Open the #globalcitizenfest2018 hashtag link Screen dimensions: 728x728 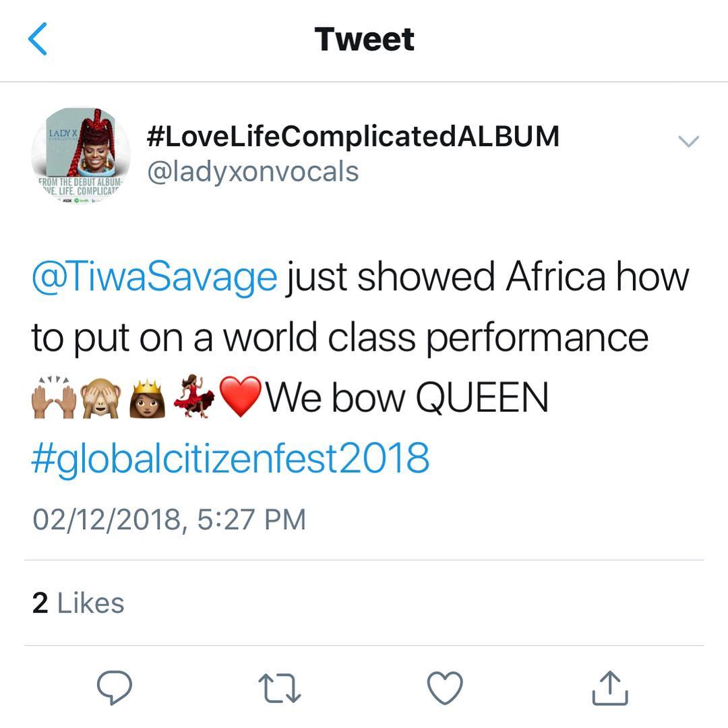(231, 458)
